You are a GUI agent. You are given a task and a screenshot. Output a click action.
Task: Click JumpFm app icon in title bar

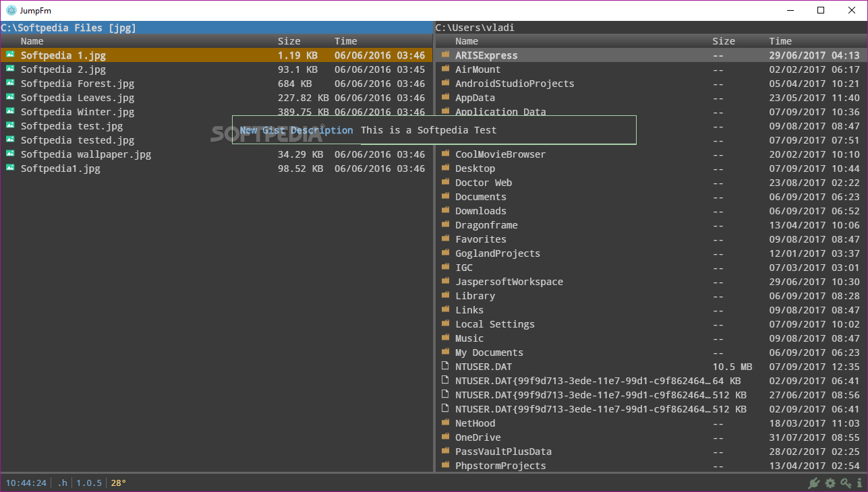coord(11,10)
